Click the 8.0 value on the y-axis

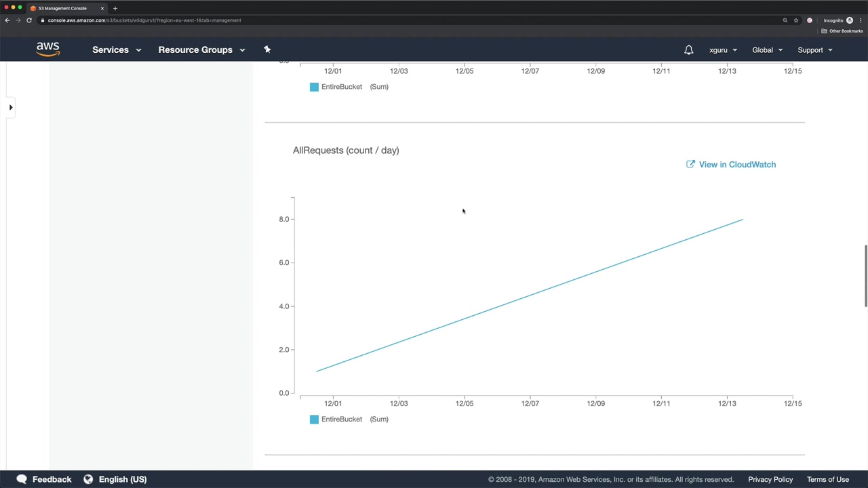pyautogui.click(x=283, y=219)
